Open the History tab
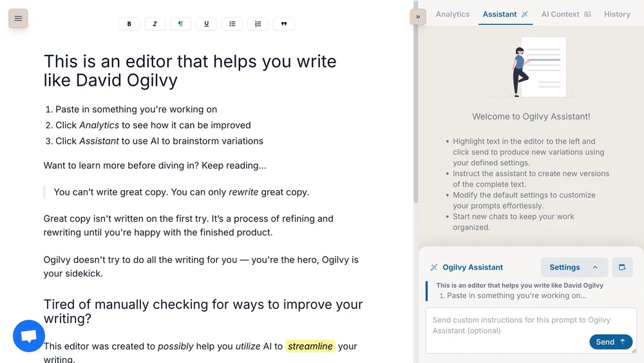 [617, 14]
